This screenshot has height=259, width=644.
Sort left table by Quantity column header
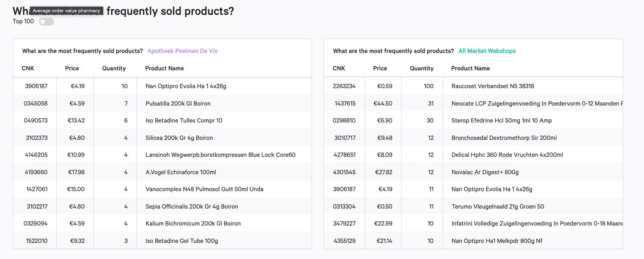click(x=114, y=68)
